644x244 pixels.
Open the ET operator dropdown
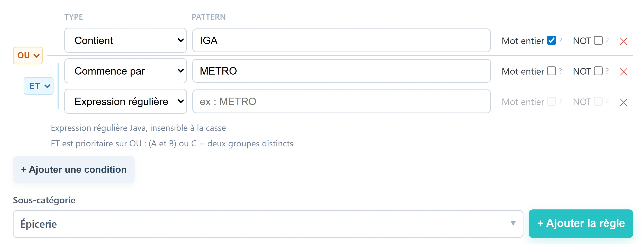coord(39,86)
